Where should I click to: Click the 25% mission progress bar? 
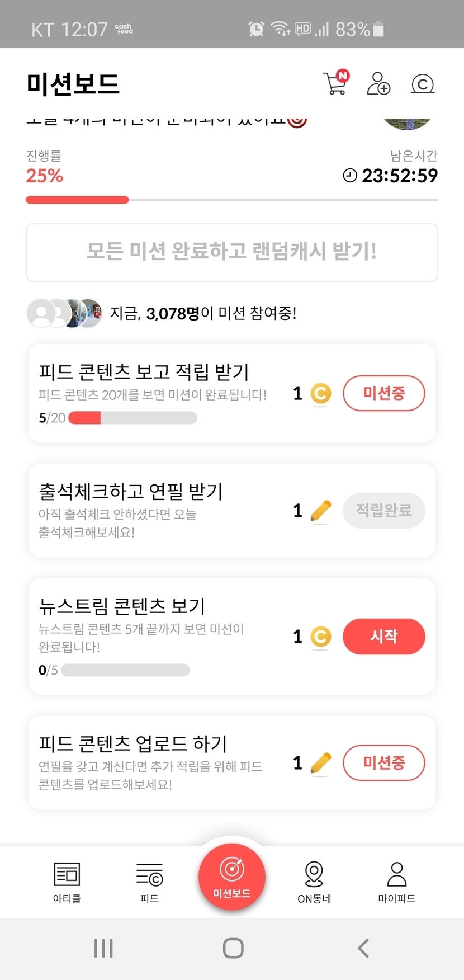pos(232,200)
